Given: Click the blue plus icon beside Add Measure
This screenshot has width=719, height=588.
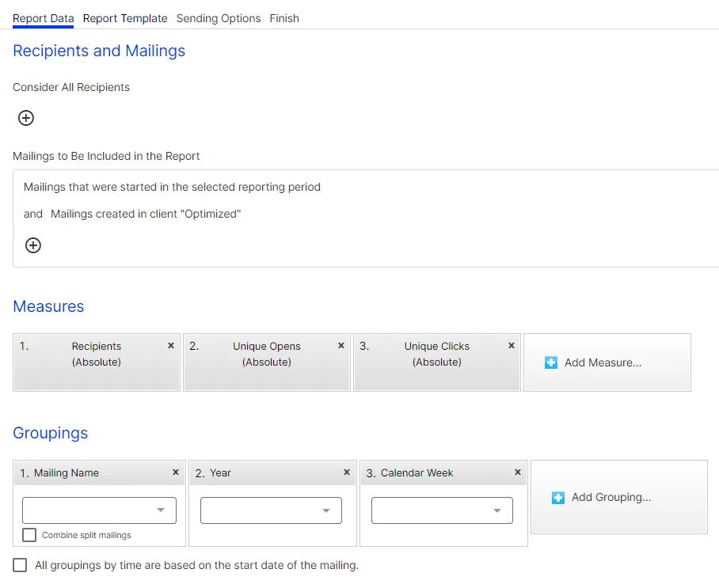Looking at the screenshot, I should tap(551, 362).
